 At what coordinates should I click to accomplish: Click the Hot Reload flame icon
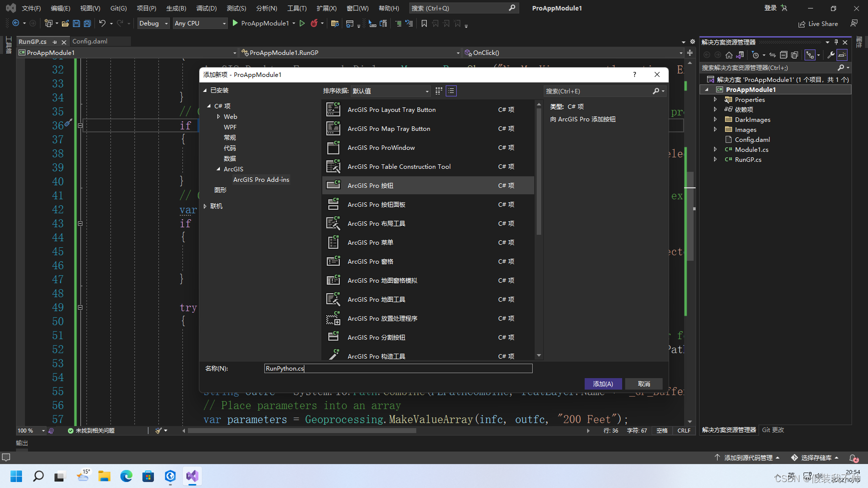tap(314, 23)
